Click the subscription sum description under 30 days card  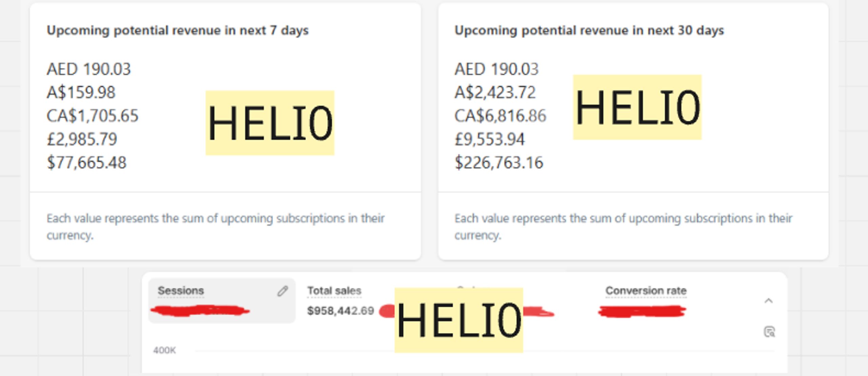pyautogui.click(x=623, y=227)
